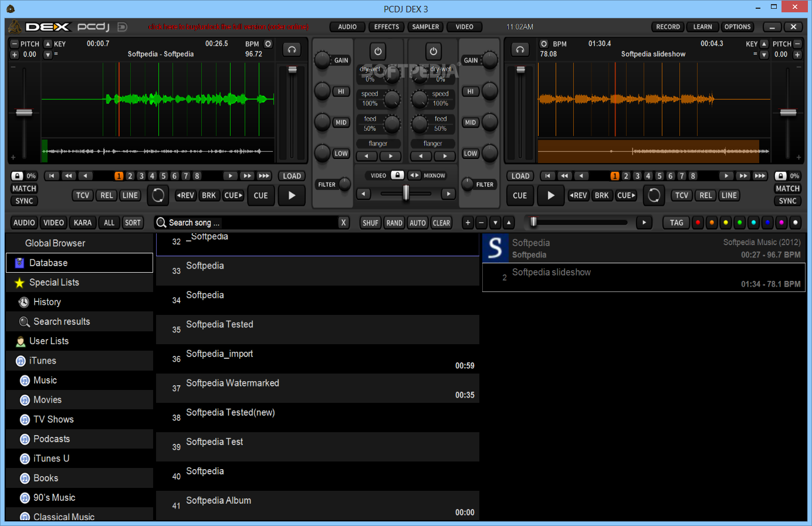Image resolution: width=812 pixels, height=526 pixels.
Task: Turn on left effect power button
Action: coord(378,51)
